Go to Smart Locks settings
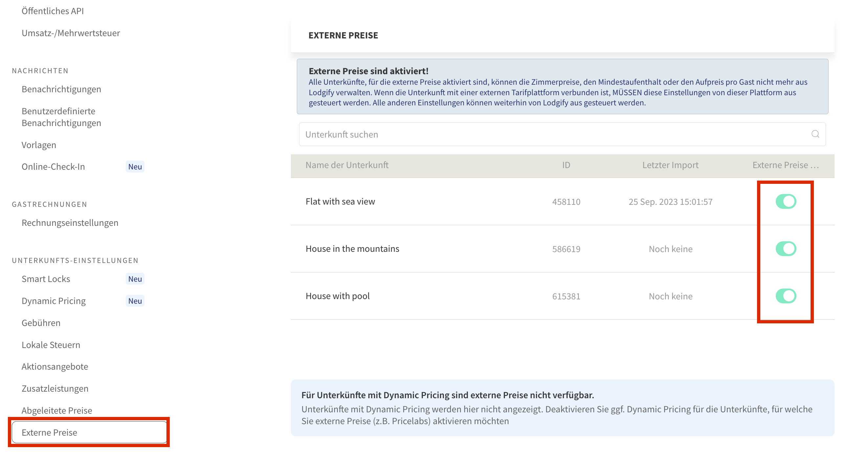868x455 pixels. click(x=46, y=279)
